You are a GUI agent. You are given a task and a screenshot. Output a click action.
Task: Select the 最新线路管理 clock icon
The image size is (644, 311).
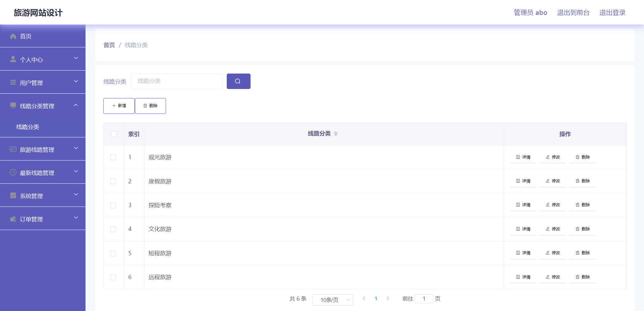click(x=13, y=172)
